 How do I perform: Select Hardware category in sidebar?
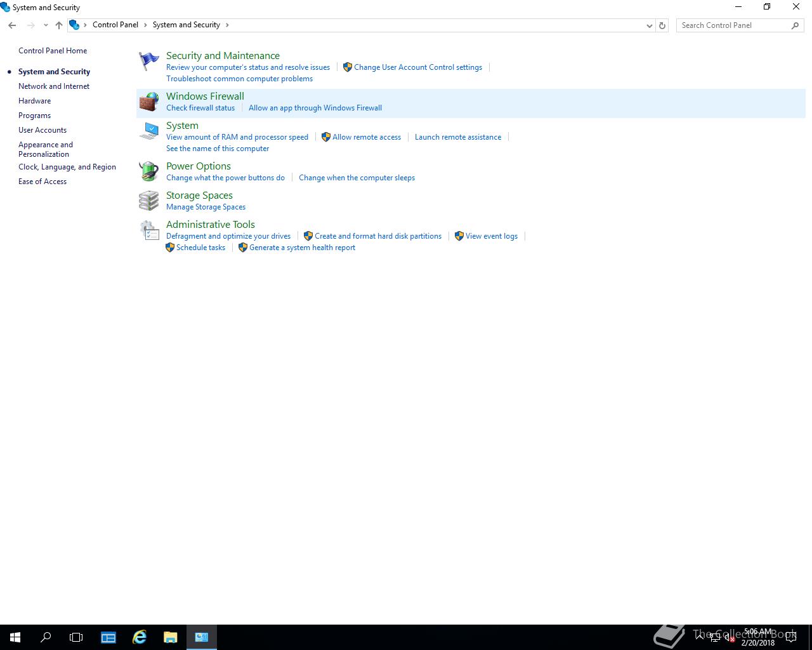coord(34,101)
